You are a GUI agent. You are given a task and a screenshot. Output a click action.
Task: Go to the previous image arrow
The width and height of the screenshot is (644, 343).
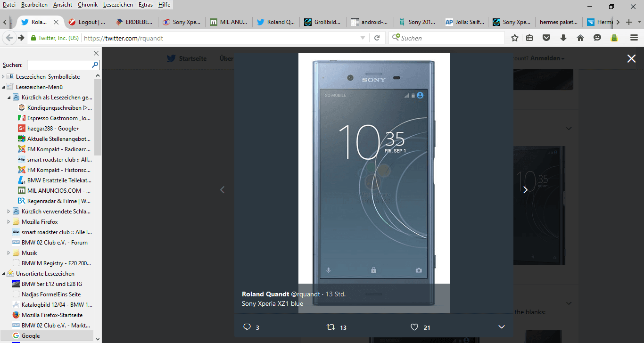point(223,189)
